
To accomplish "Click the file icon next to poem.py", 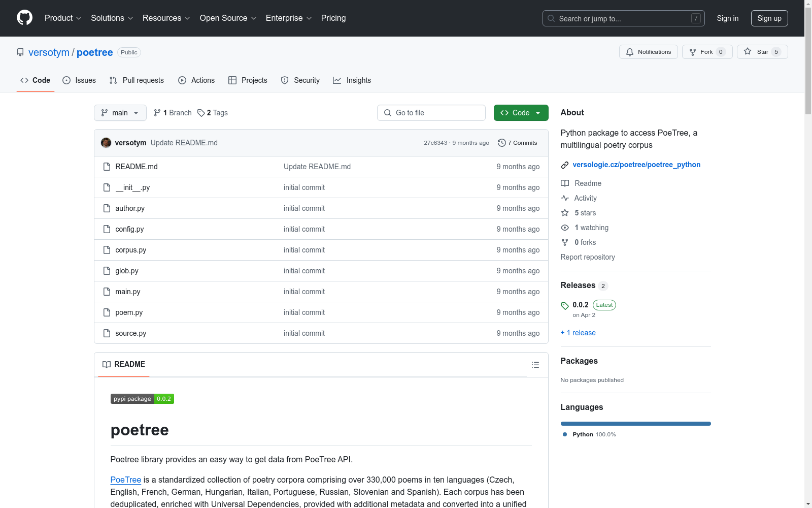I will tap(107, 312).
